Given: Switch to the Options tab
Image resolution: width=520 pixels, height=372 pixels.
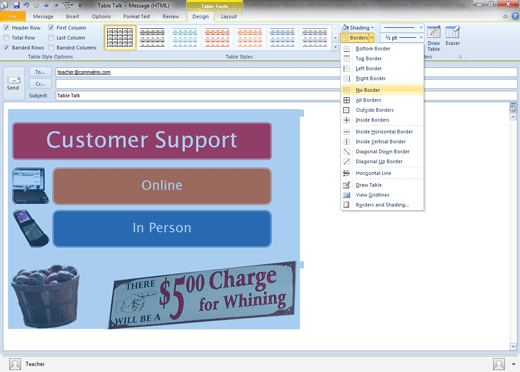Looking at the screenshot, I should coord(101,16).
